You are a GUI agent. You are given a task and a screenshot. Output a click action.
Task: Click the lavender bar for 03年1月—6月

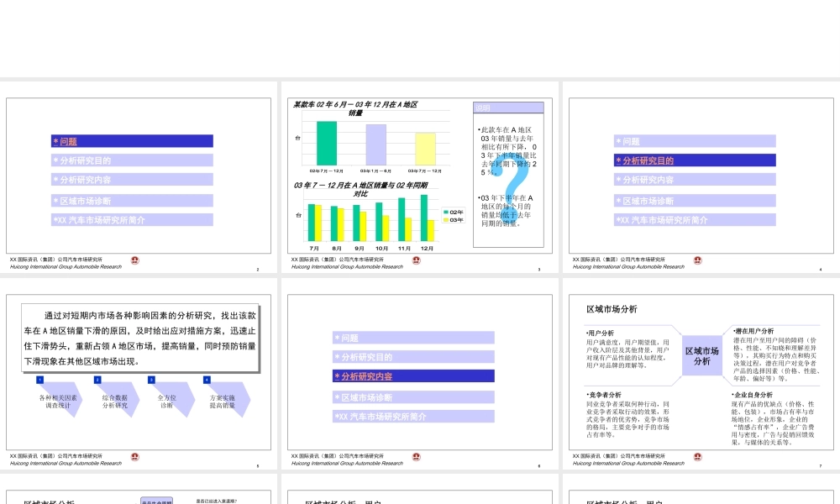(376, 144)
